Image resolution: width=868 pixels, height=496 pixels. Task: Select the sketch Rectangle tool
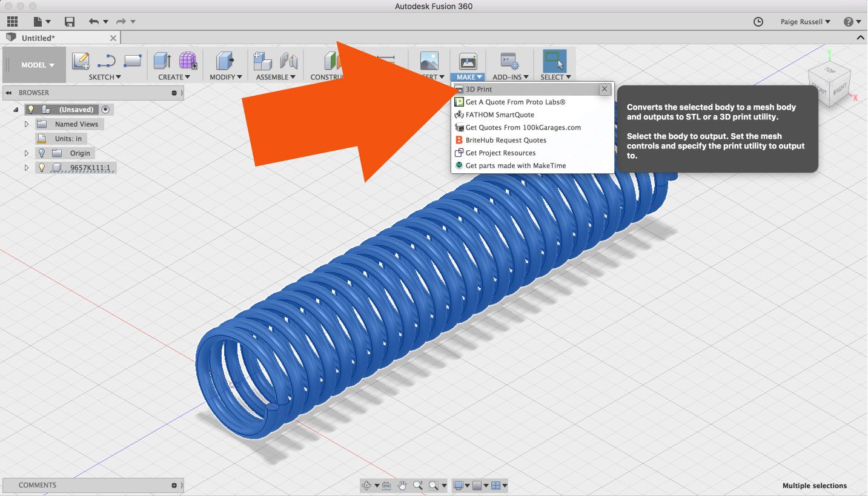click(132, 61)
